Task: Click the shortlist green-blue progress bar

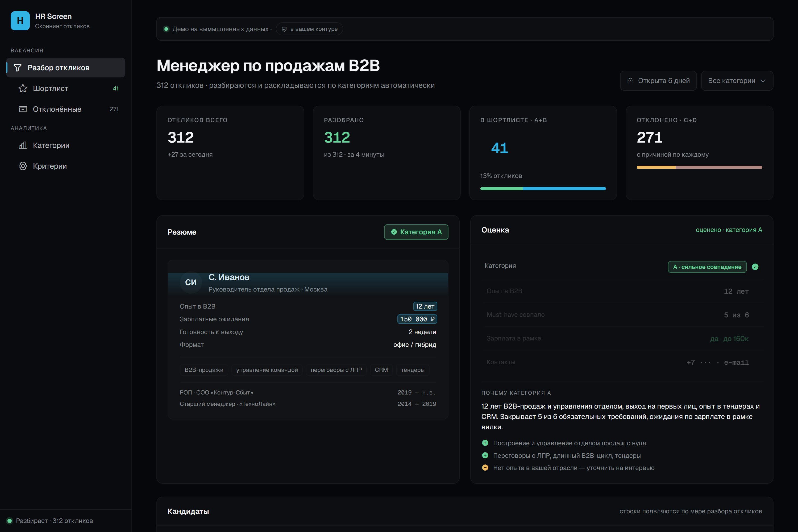Action: [543, 189]
